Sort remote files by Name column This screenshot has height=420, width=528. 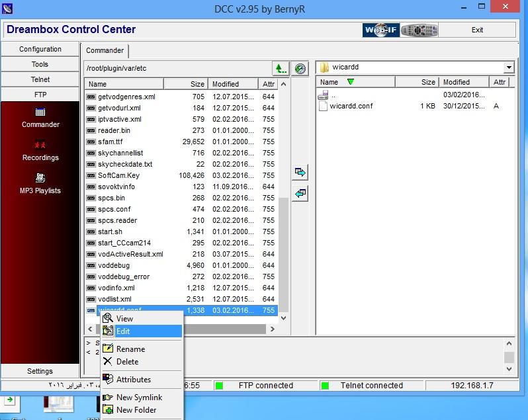[x=124, y=84]
